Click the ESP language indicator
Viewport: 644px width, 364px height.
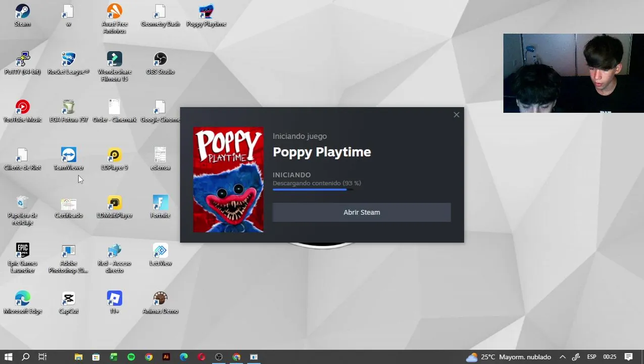pos(591,357)
